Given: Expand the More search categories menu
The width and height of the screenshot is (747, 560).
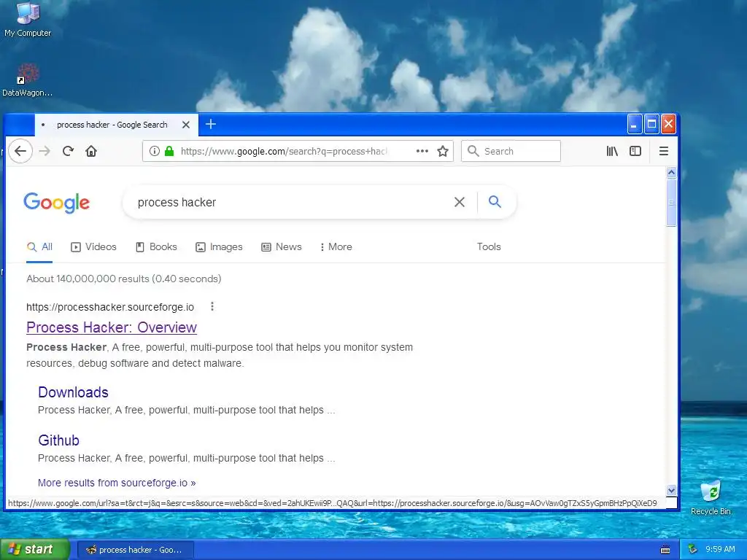Looking at the screenshot, I should tap(336, 247).
